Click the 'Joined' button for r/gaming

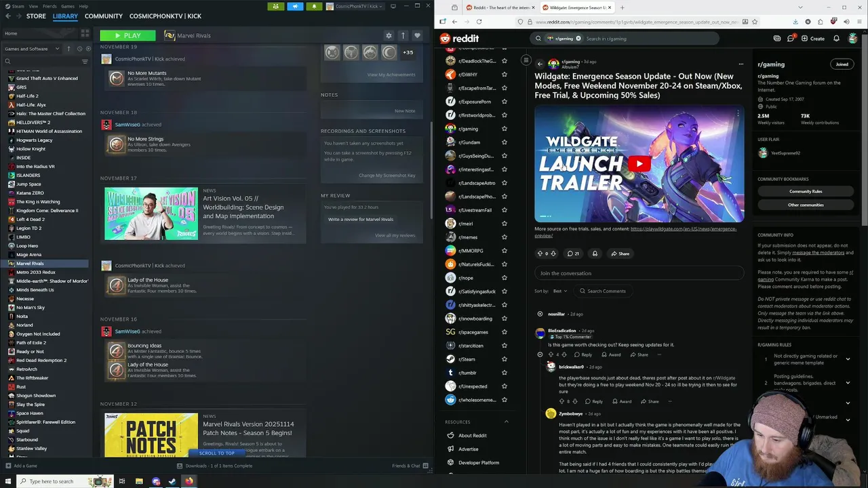842,64
